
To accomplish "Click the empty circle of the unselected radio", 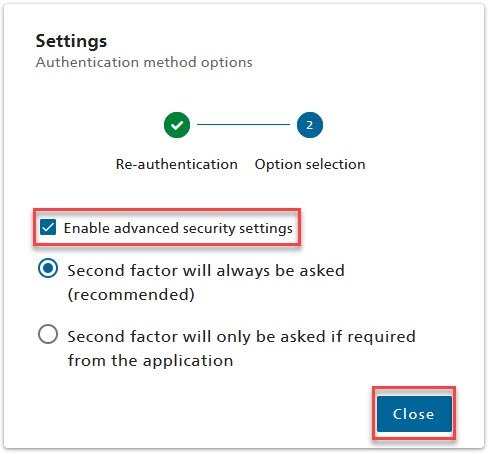I will (x=48, y=334).
